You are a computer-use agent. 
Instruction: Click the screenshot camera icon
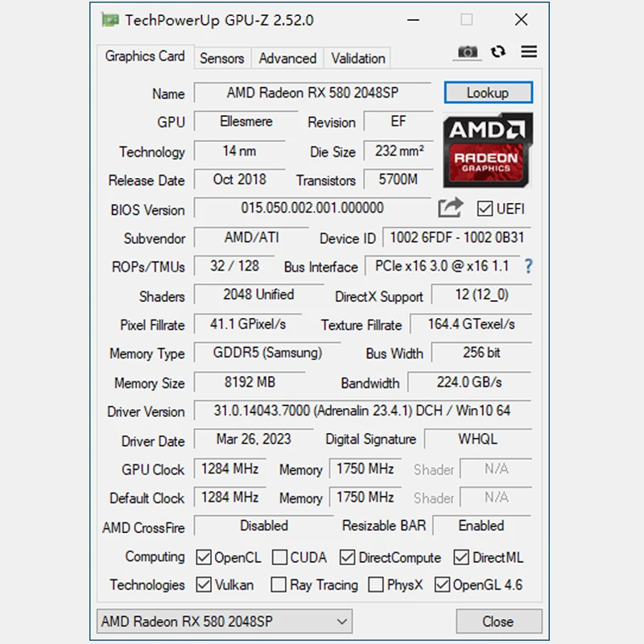(468, 52)
